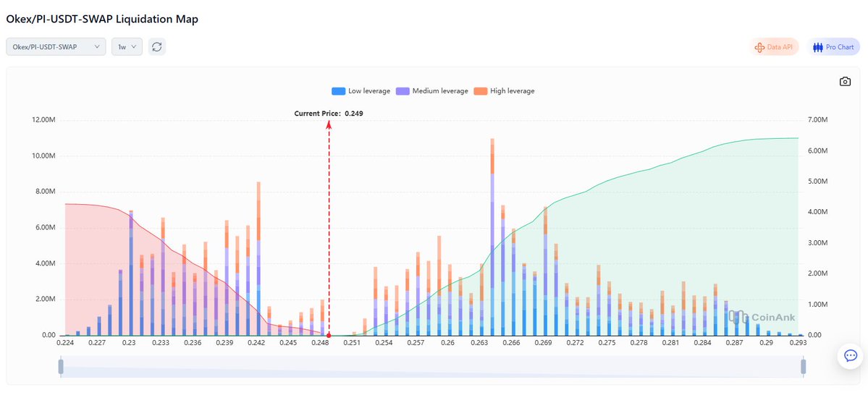The height and width of the screenshot is (395, 868).
Task: Click the tallest bar near 0.265
Action: (492, 237)
